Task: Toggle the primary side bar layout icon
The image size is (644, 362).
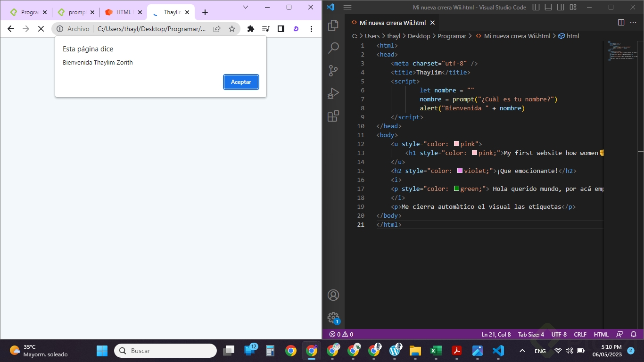Action: [536, 7]
